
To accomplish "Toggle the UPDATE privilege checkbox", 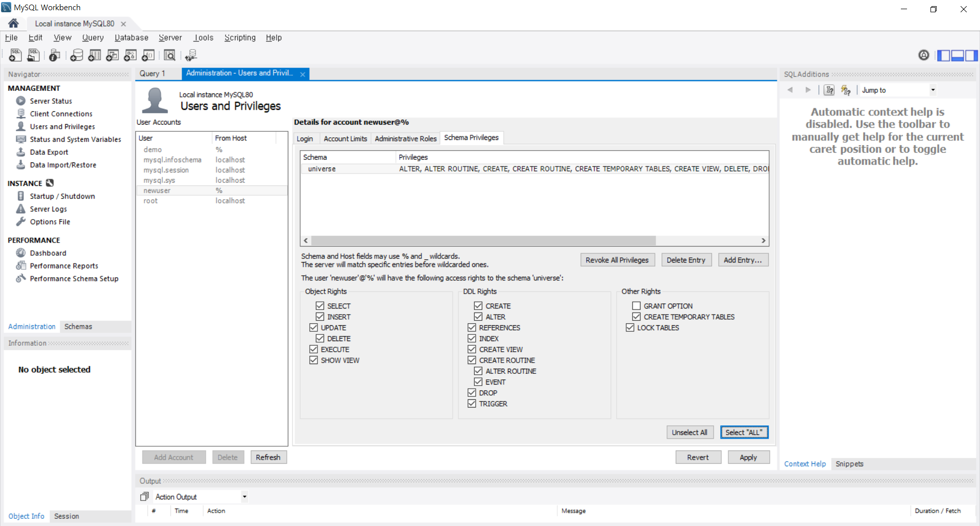I will [x=313, y=327].
